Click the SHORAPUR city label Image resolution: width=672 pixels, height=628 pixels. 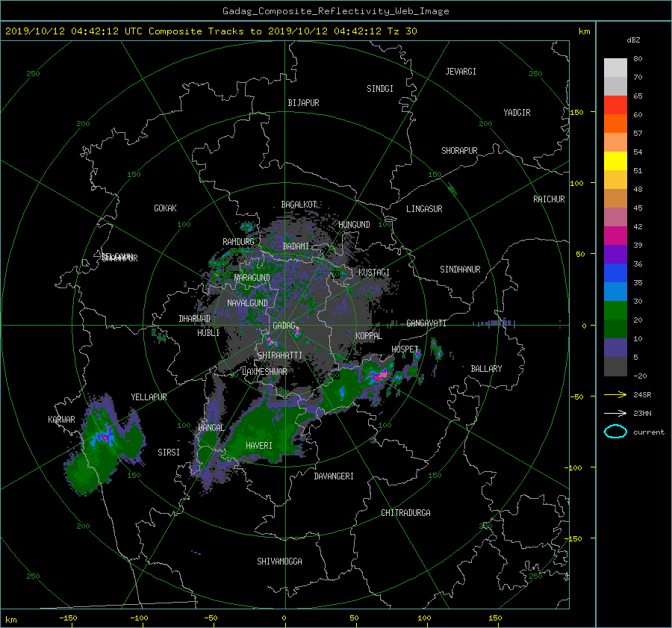point(459,151)
